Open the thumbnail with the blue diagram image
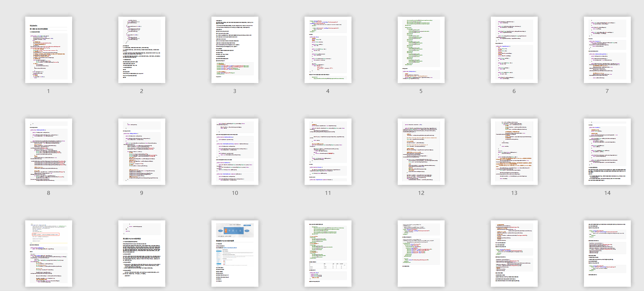The width and height of the screenshot is (644, 291). click(x=235, y=253)
